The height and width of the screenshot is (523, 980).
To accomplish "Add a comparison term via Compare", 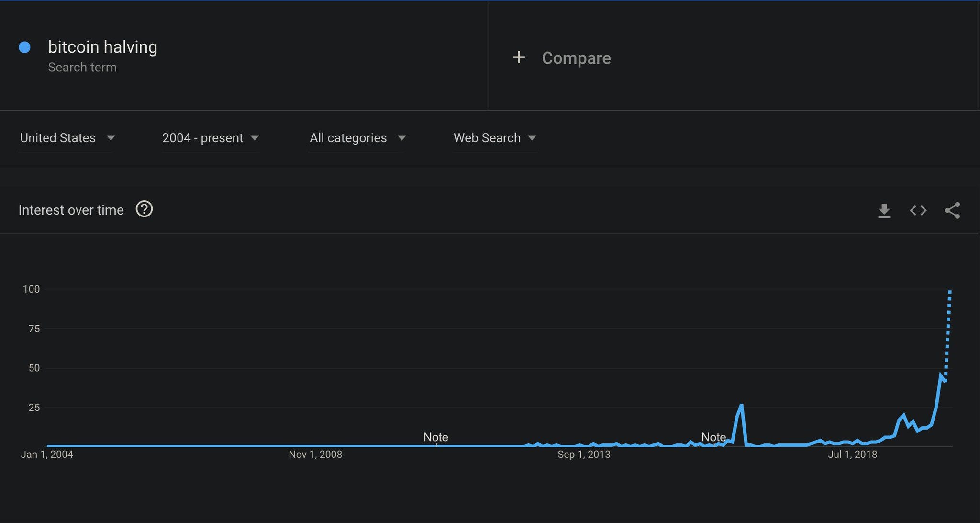I will coord(576,58).
